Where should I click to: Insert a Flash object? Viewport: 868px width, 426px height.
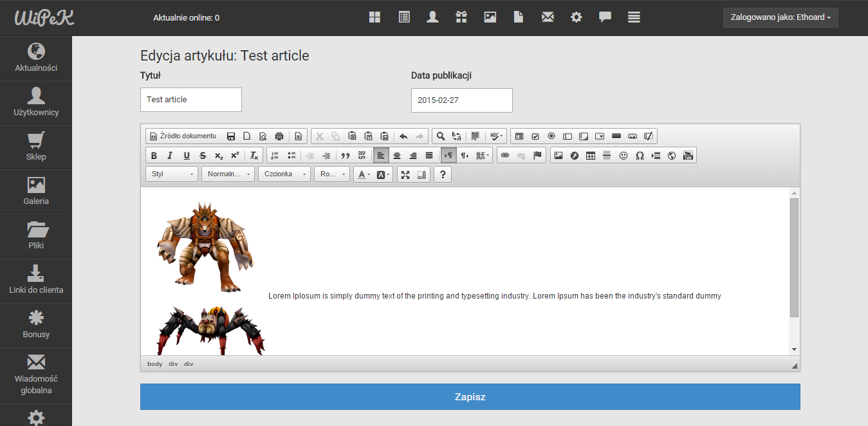point(575,156)
